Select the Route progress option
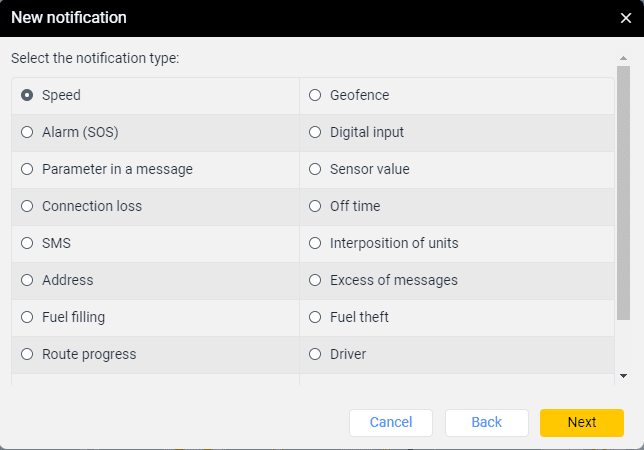This screenshot has height=450, width=644. [27, 354]
